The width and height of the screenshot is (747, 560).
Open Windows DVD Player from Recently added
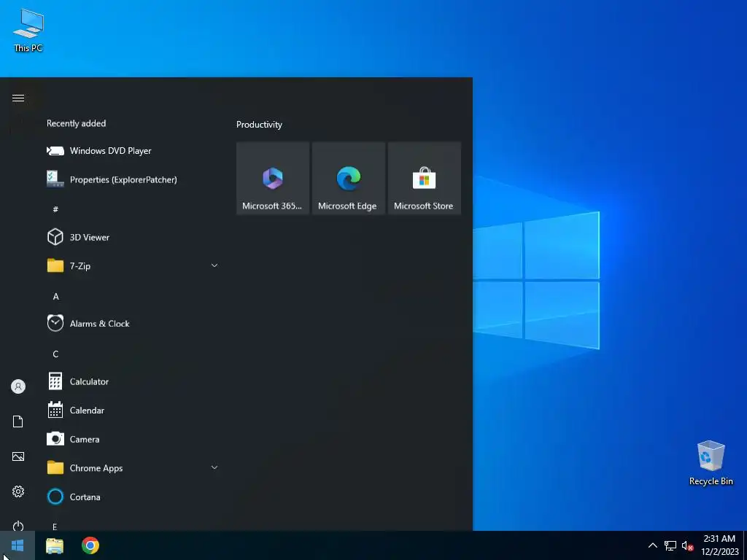(x=133, y=151)
